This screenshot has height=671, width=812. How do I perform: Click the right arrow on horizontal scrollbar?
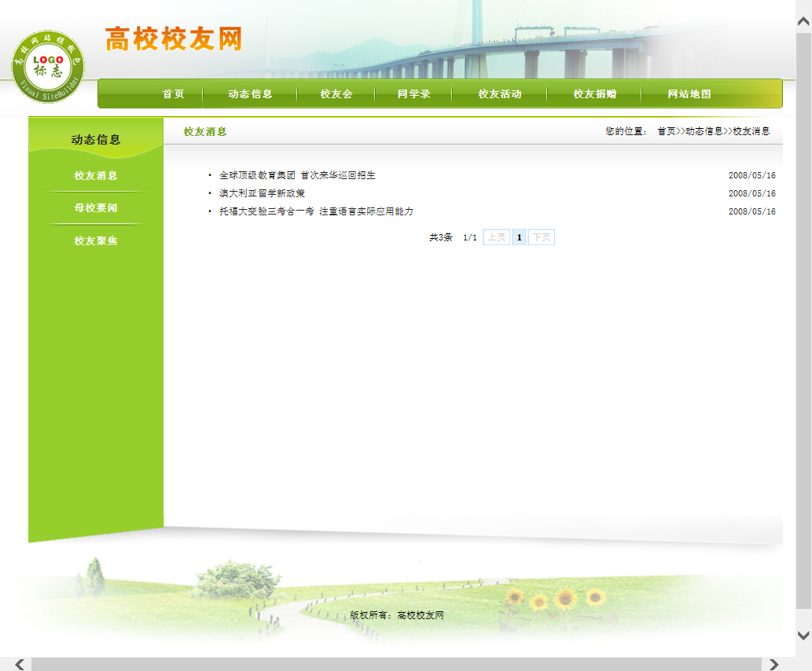coord(773,664)
